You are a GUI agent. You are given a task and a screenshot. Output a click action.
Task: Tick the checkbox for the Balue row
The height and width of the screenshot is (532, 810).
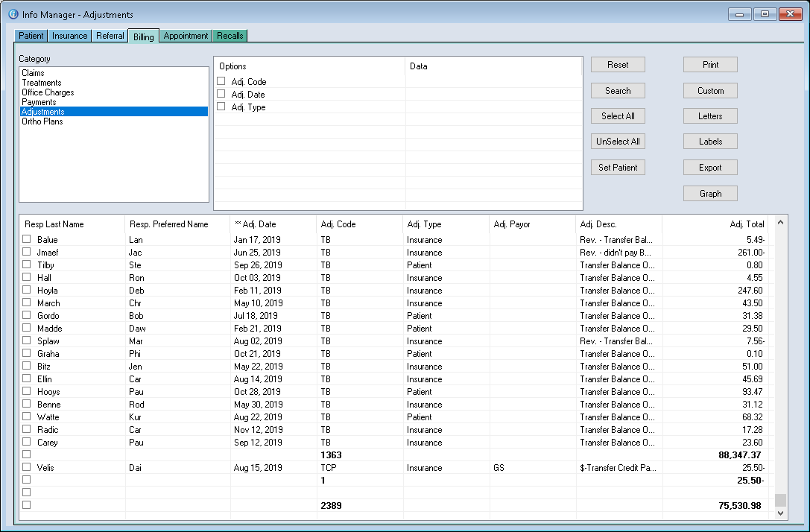coord(27,239)
